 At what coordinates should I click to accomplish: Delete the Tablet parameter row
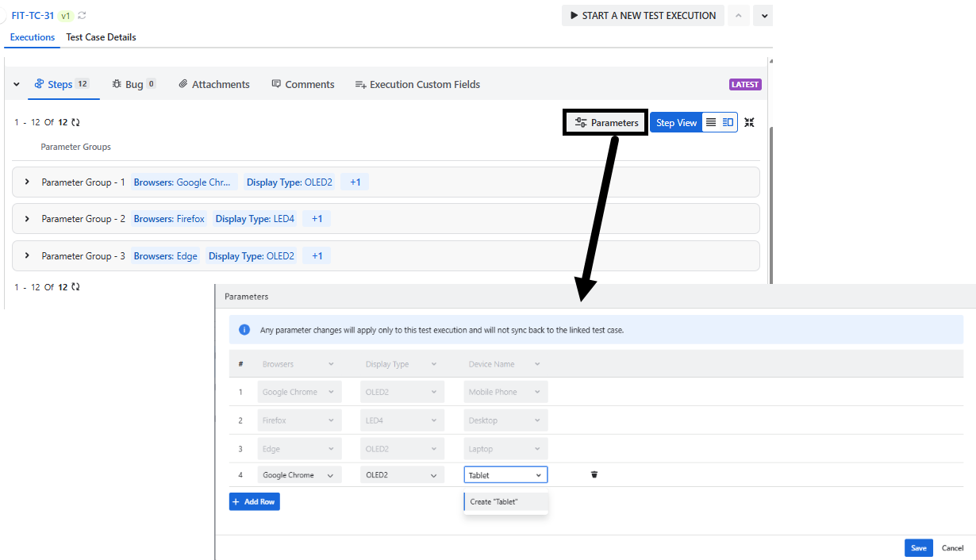[x=594, y=474]
